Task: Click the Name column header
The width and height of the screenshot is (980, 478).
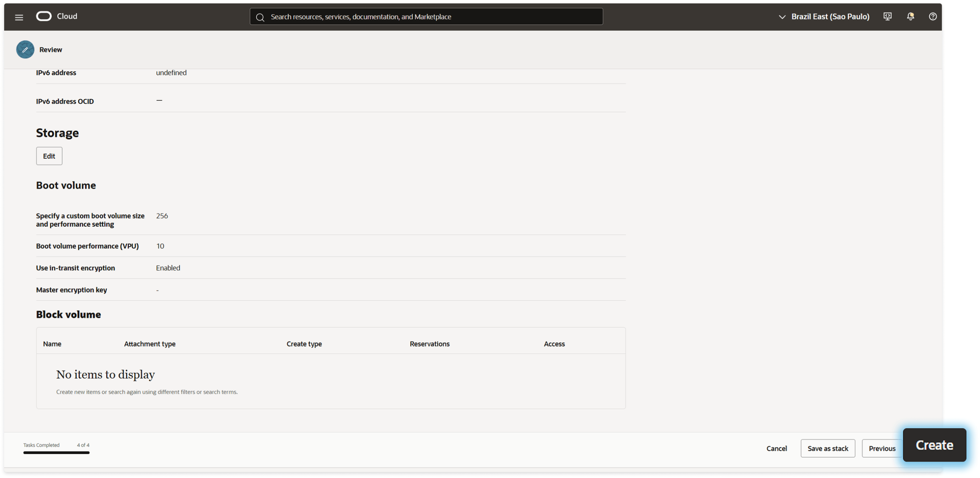Action: coord(52,344)
